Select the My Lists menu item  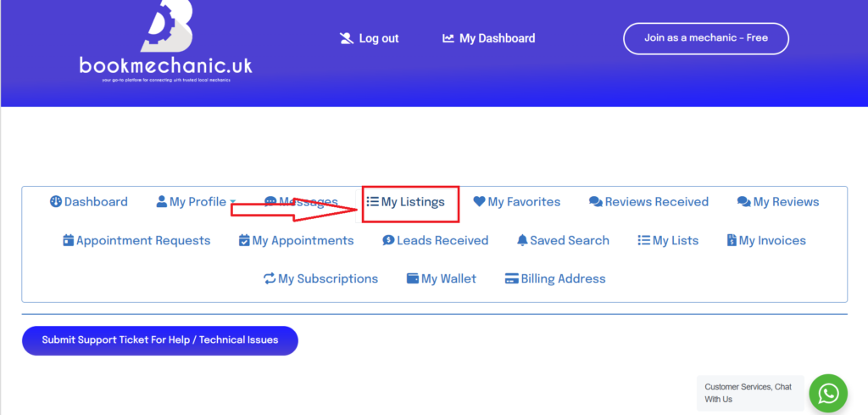[668, 240]
